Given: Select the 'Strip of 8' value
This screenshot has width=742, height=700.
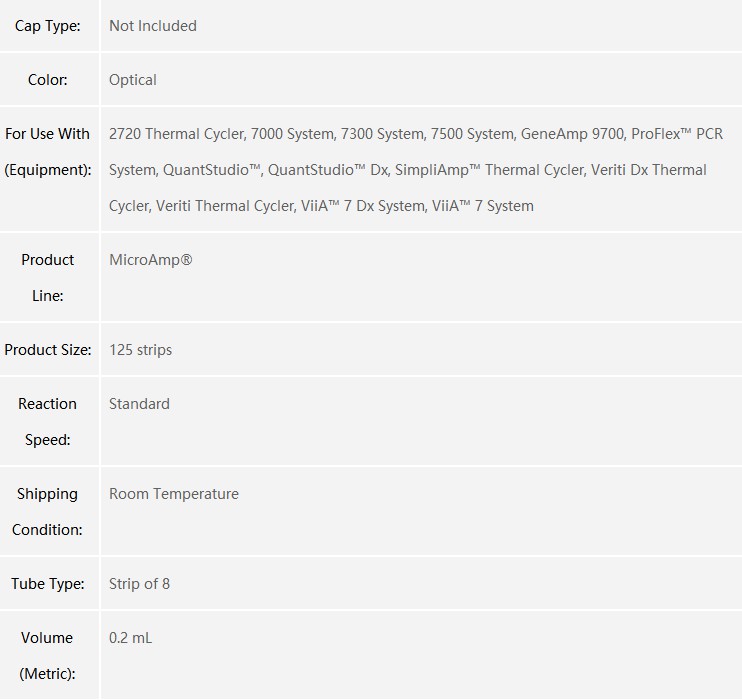Looking at the screenshot, I should [140, 584].
